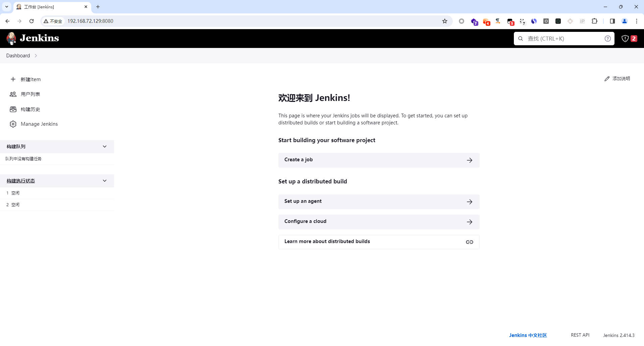Click the search magnifier icon

tap(521, 39)
